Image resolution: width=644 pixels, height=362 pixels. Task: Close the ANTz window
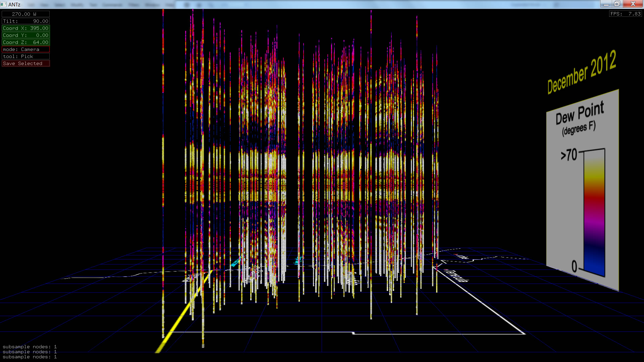click(x=633, y=4)
